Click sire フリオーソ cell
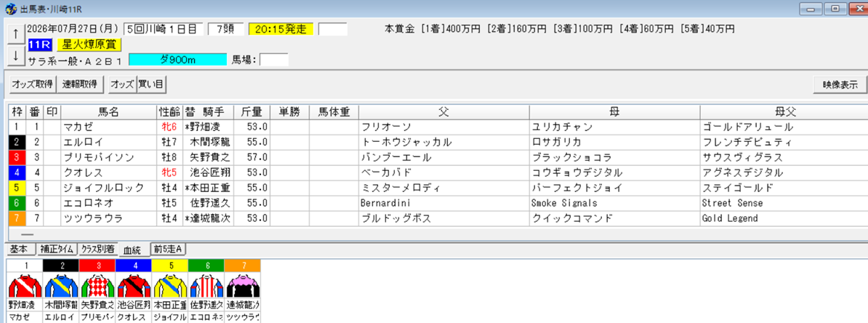This screenshot has width=868, height=323. (x=443, y=127)
